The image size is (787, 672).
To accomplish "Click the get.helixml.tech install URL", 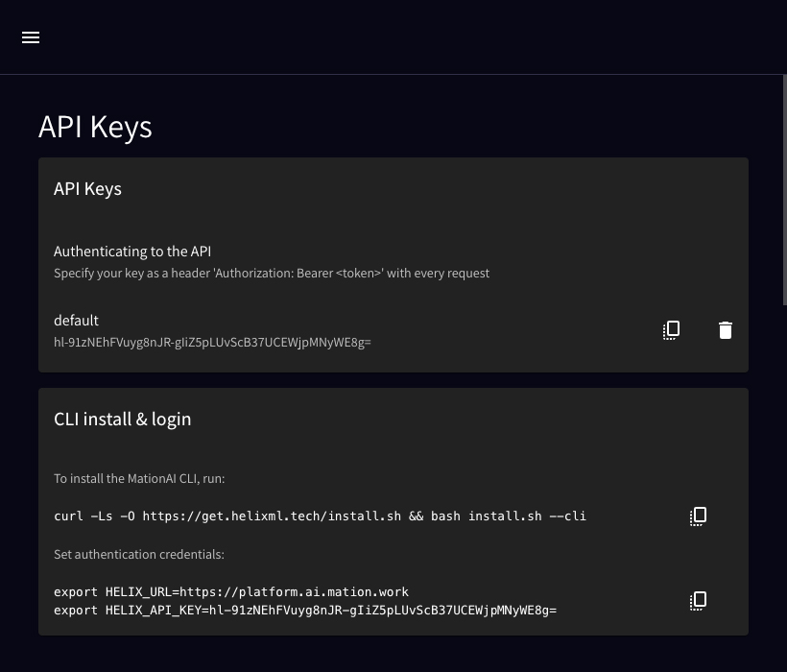I will tap(272, 516).
